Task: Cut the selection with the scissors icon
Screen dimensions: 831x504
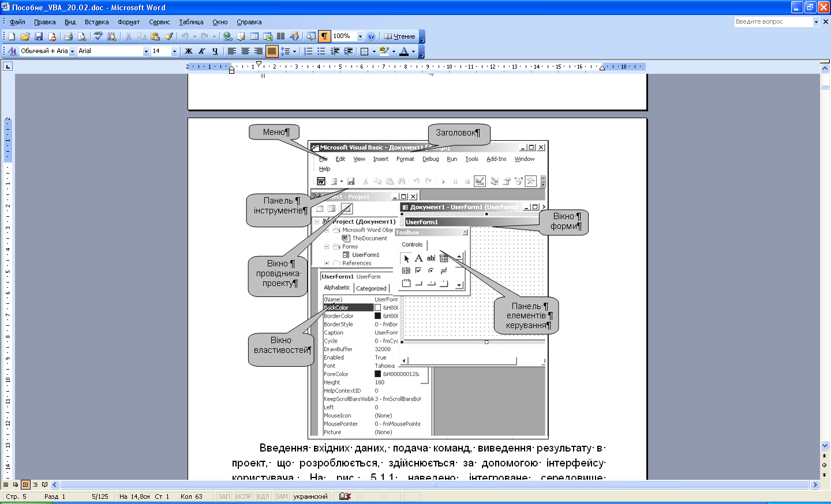Action: click(128, 36)
